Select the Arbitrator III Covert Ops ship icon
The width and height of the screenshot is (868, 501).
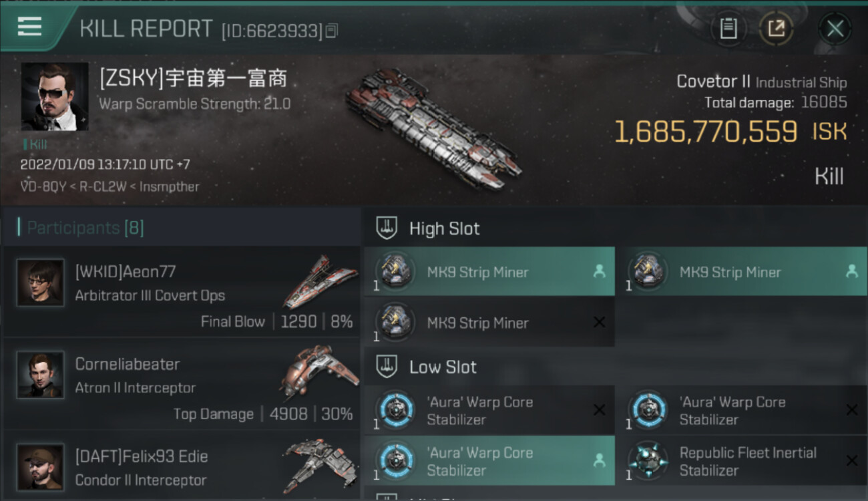click(320, 281)
